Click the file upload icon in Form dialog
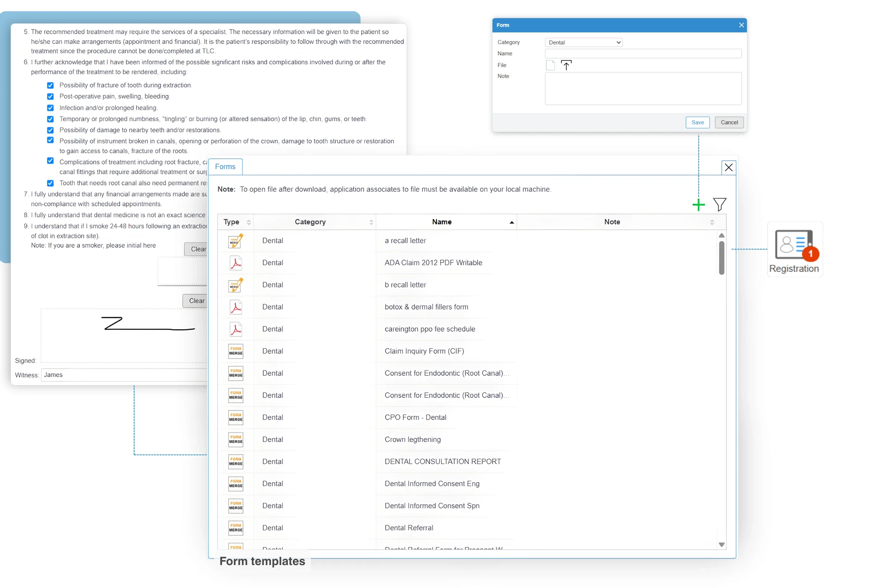This screenshot has width=882, height=588. coord(566,65)
